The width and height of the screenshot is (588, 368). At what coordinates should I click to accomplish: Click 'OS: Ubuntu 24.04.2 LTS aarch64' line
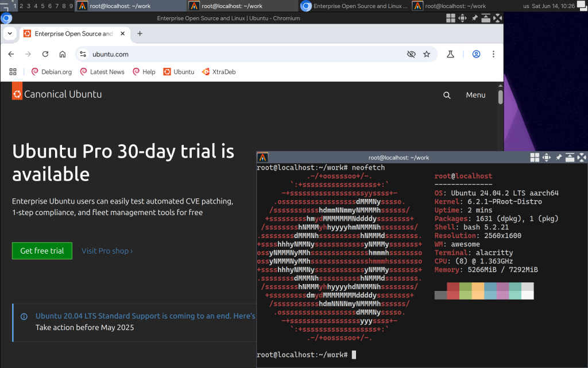(x=497, y=193)
